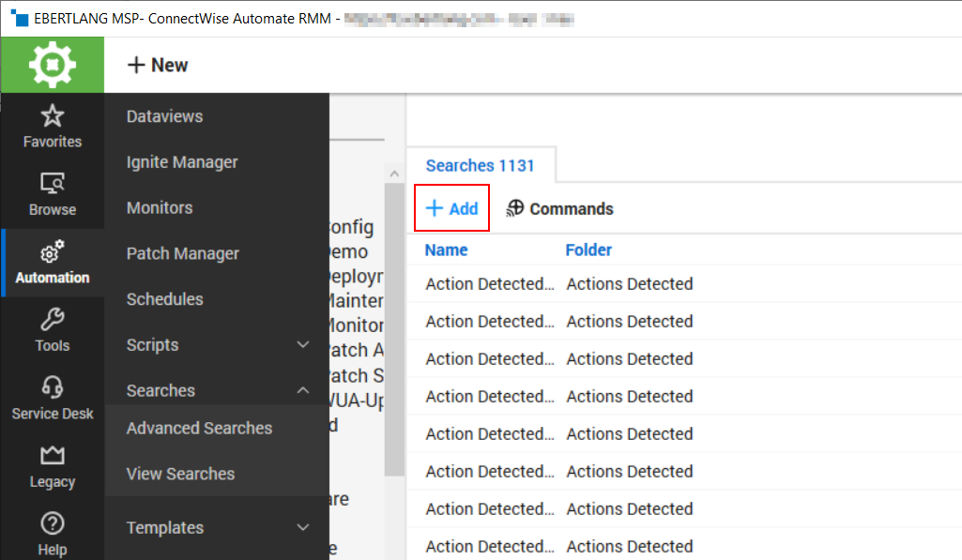The image size is (962, 560).
Task: Collapse the Searches submenu chevron
Action: [x=303, y=390]
